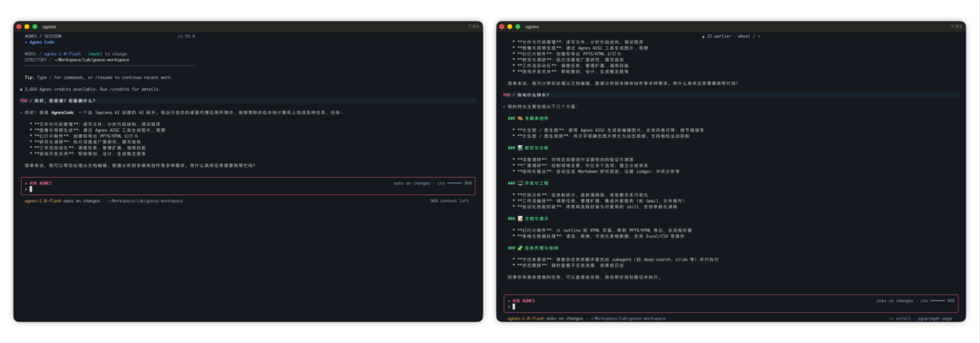This screenshot has height=343, width=980.
Task: Click 96% value next to ctx in right window
Action: [951, 300]
